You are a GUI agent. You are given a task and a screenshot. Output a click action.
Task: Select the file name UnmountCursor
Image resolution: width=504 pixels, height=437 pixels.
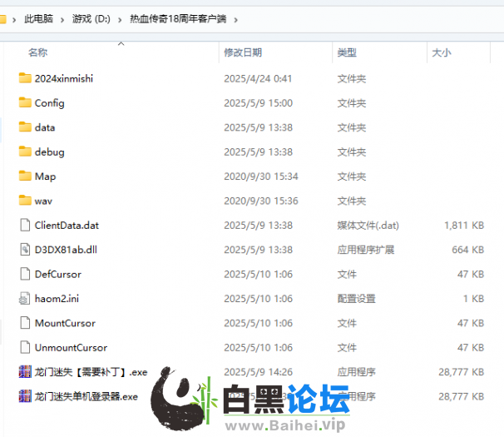click(x=71, y=348)
